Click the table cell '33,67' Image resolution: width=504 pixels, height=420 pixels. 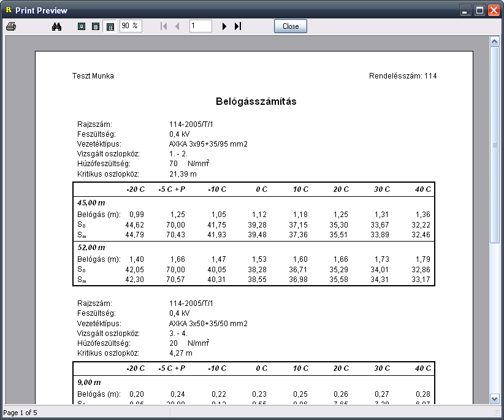(x=380, y=225)
